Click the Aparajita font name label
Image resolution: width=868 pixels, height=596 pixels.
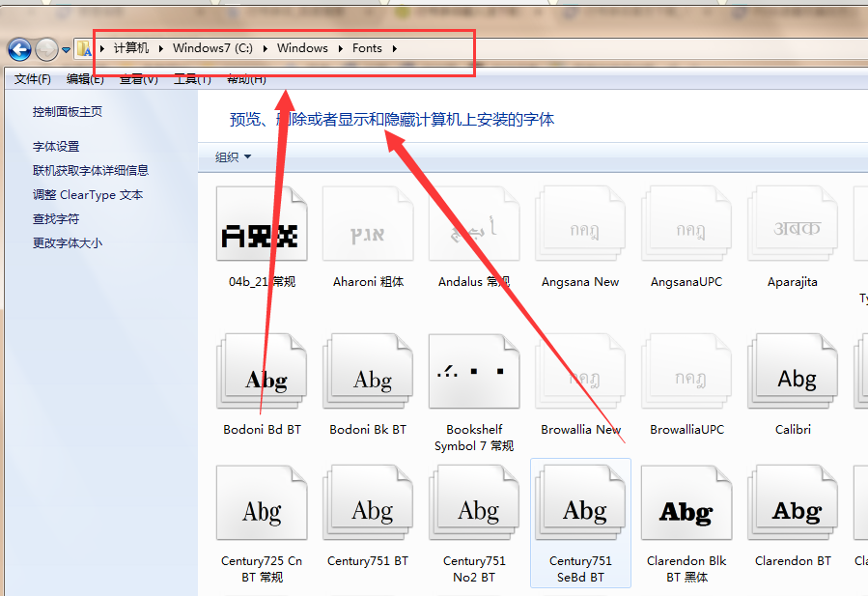[x=793, y=282]
